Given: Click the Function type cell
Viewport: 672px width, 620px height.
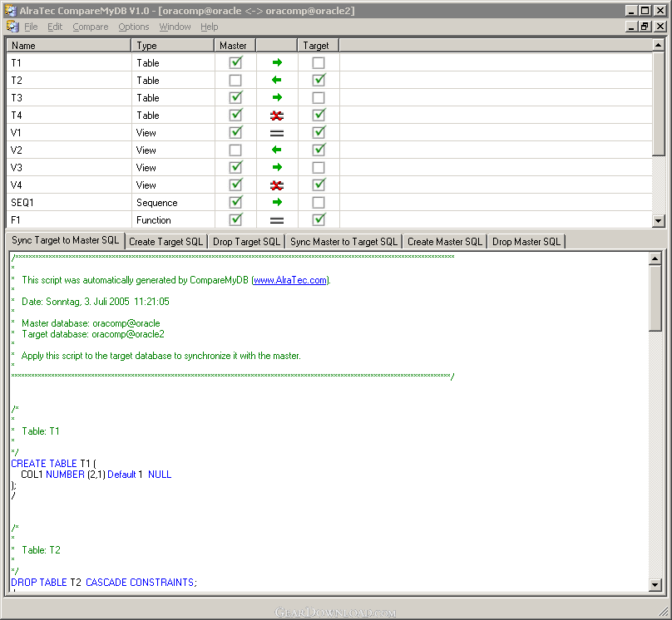Looking at the screenshot, I should (x=173, y=220).
